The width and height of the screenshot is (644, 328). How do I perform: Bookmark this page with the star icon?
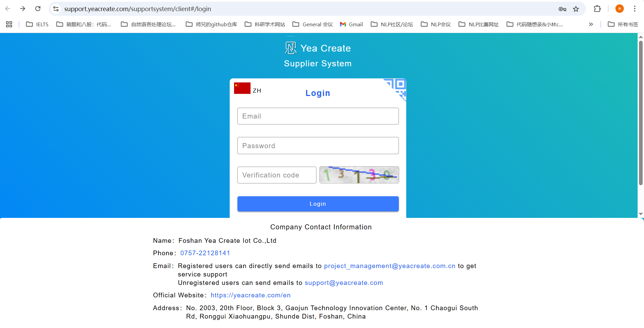pyautogui.click(x=576, y=9)
